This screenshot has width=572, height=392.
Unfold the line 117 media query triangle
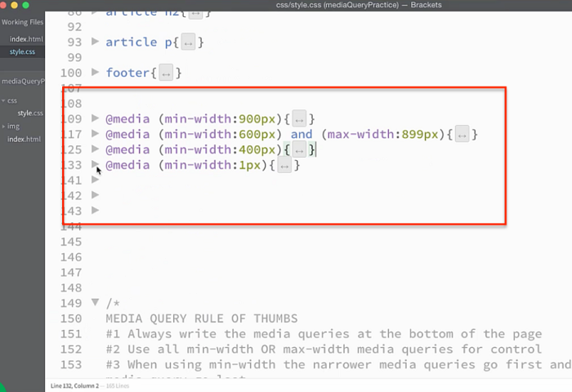point(96,134)
